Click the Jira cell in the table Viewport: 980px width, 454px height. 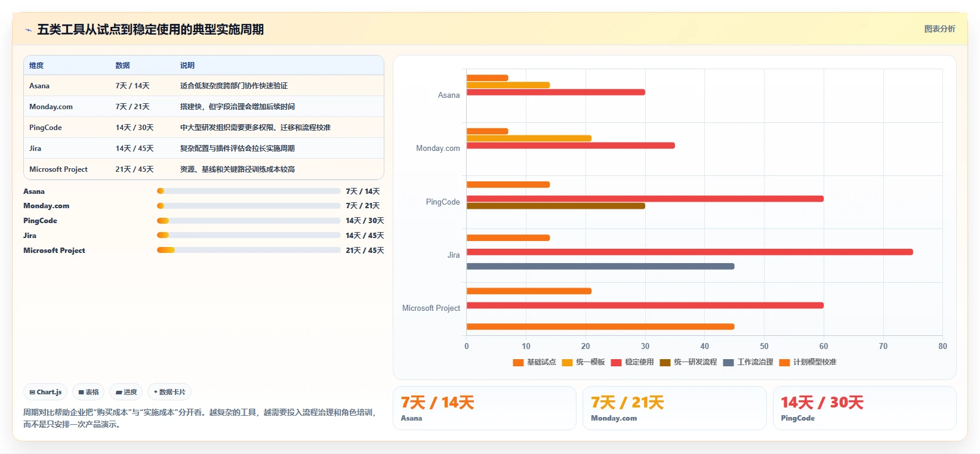coord(35,149)
